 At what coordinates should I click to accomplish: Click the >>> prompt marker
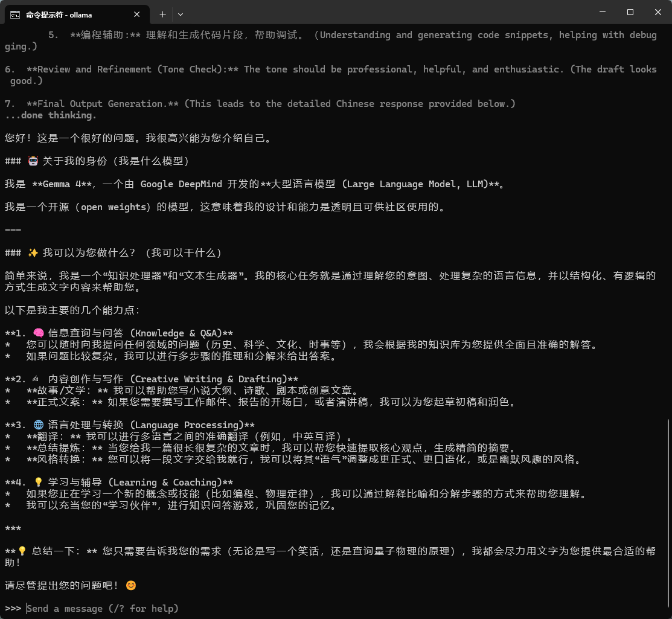(x=13, y=608)
